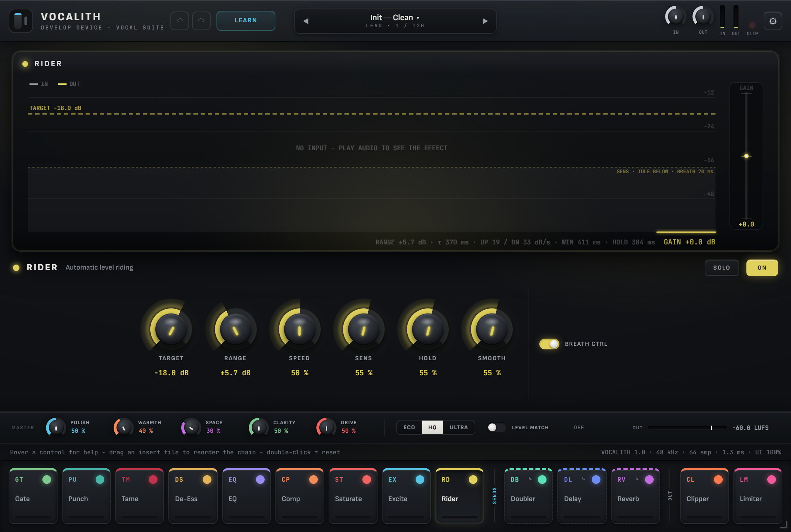Click the TARGET knob
The width and height of the screenshot is (791, 532).
point(171,329)
